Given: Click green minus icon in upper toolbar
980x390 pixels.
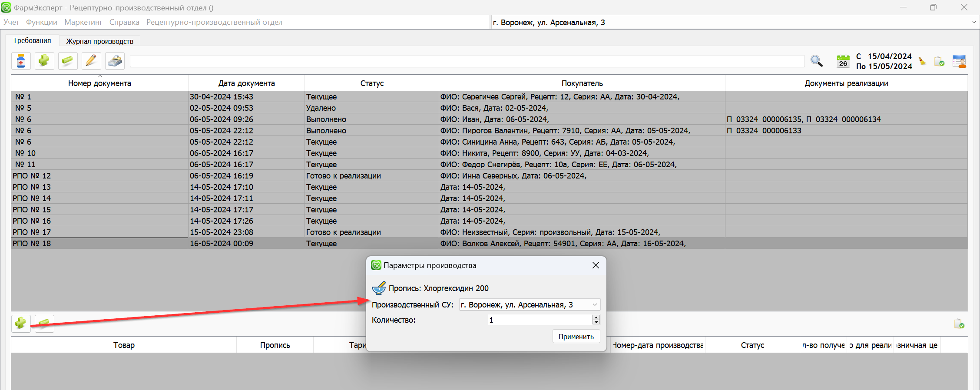Looking at the screenshot, I should coord(68,61).
